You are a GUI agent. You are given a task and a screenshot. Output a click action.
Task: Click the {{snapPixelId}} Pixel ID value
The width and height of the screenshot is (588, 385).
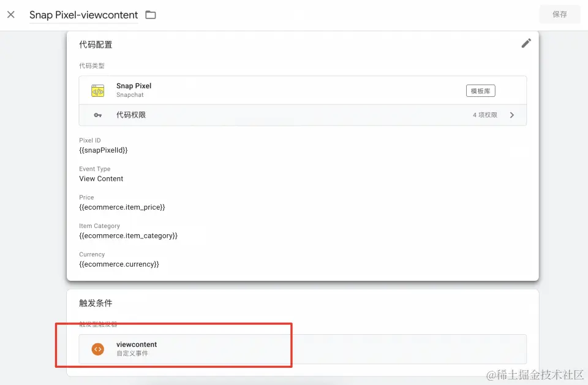[103, 150]
